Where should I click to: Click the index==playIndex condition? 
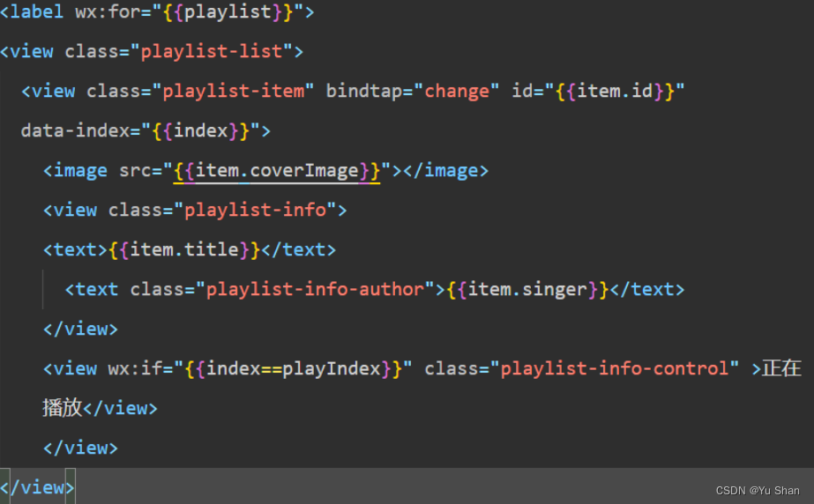coord(294,368)
